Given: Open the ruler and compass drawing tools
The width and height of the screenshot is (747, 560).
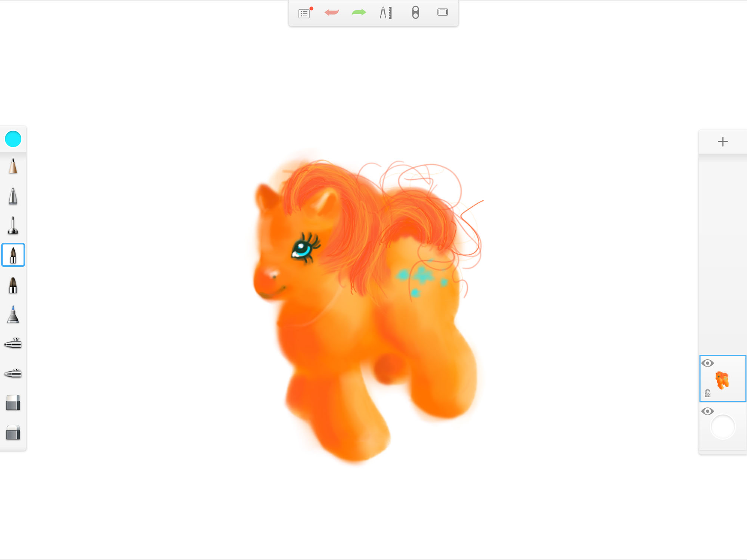Looking at the screenshot, I should (x=386, y=13).
